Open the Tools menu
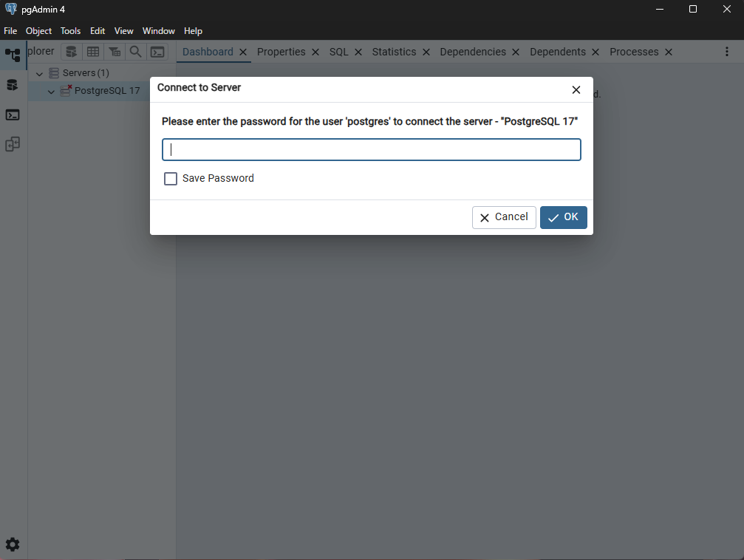Viewport: 744px width, 560px height. click(x=70, y=31)
